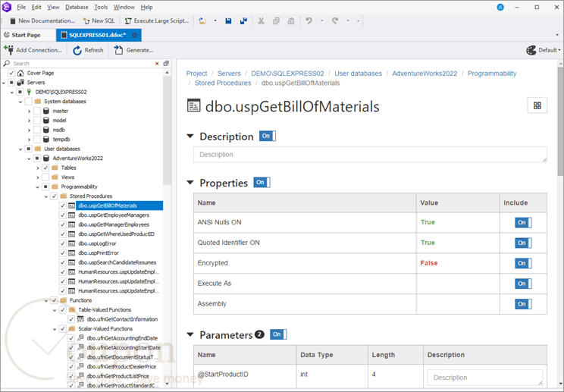This screenshot has width=564, height=392.
Task: Click the application logo icon
Action: (x=7, y=7)
